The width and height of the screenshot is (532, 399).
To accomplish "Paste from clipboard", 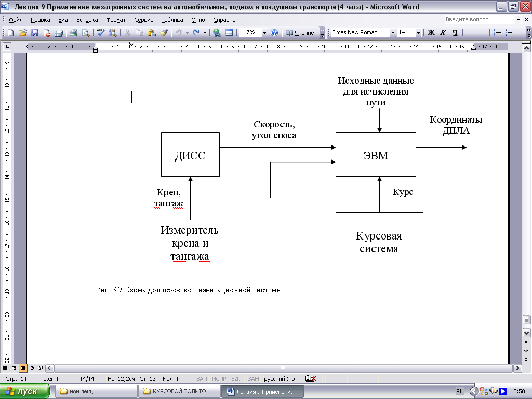I will pos(152,33).
